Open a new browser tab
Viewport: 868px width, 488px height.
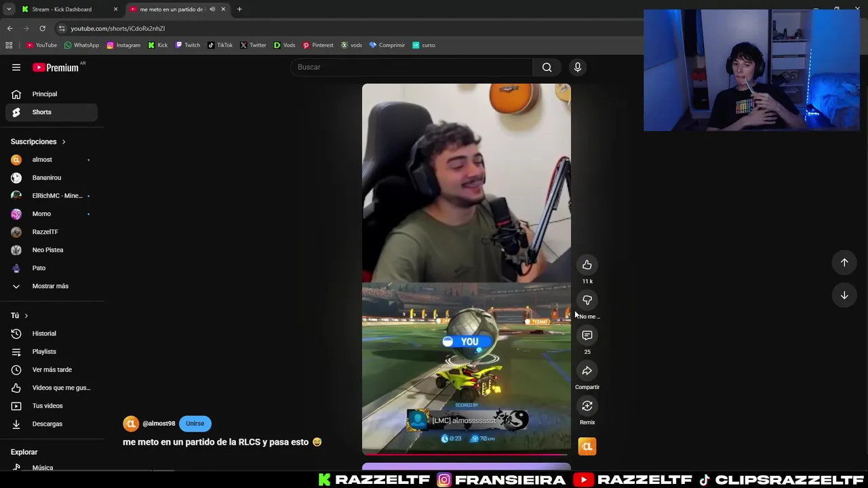pos(239,9)
